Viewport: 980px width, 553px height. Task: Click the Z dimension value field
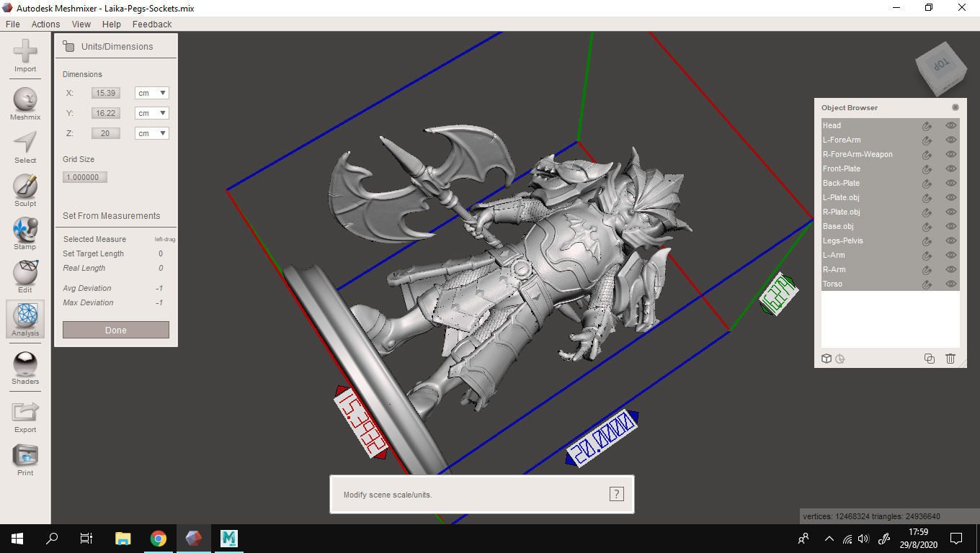106,133
